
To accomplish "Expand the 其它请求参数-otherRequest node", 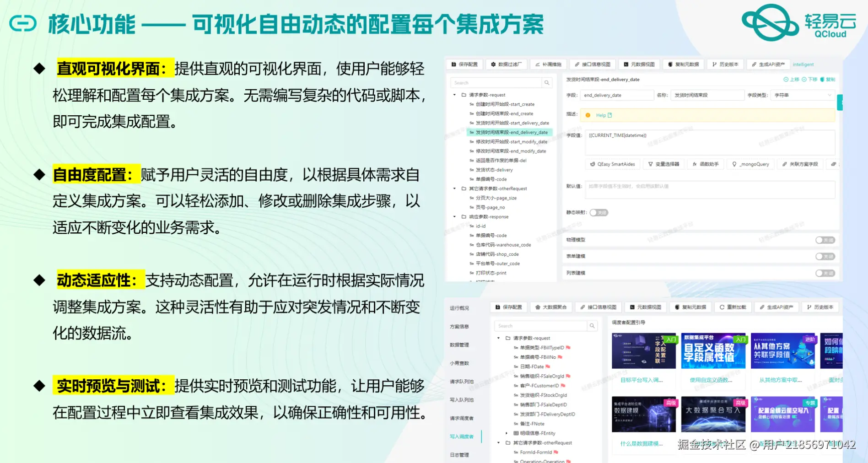I will click(453, 188).
